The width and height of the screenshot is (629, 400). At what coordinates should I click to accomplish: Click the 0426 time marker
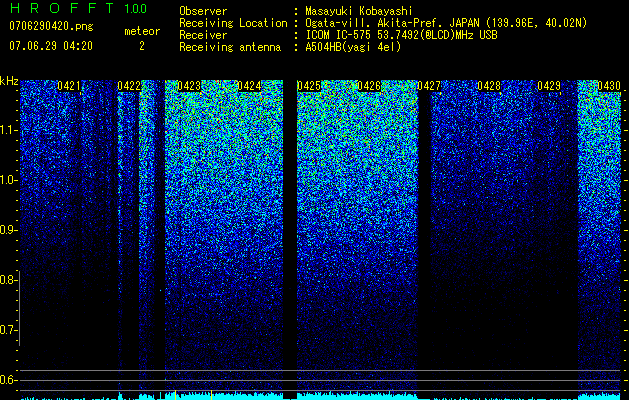click(369, 86)
